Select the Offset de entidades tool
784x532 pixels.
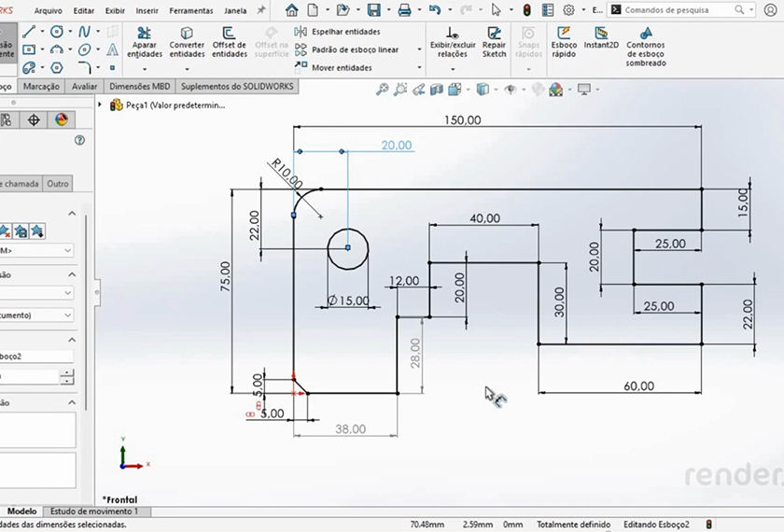[230, 43]
